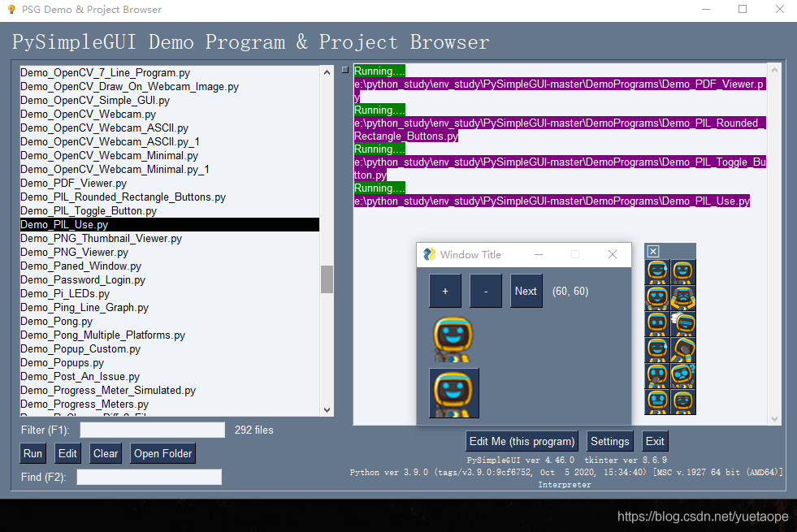
Task: Click the gritted-teeth robot emoji
Action: point(657,401)
